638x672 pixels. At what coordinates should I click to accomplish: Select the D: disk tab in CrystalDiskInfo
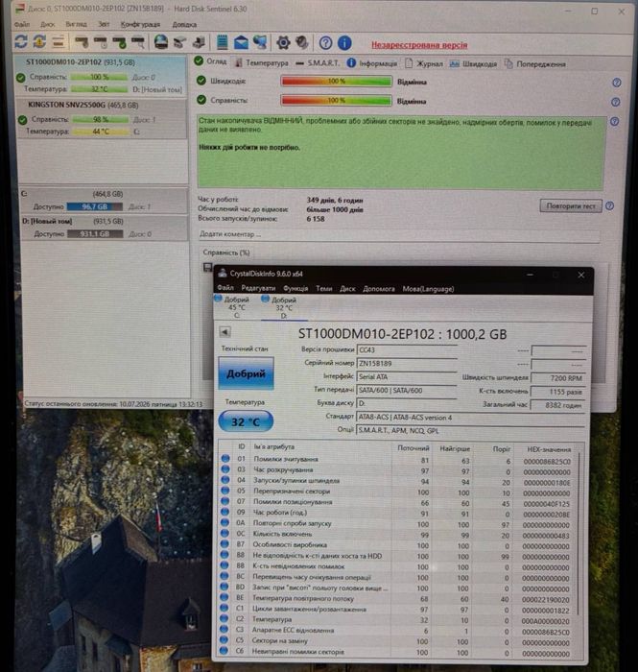pyautogui.click(x=283, y=308)
